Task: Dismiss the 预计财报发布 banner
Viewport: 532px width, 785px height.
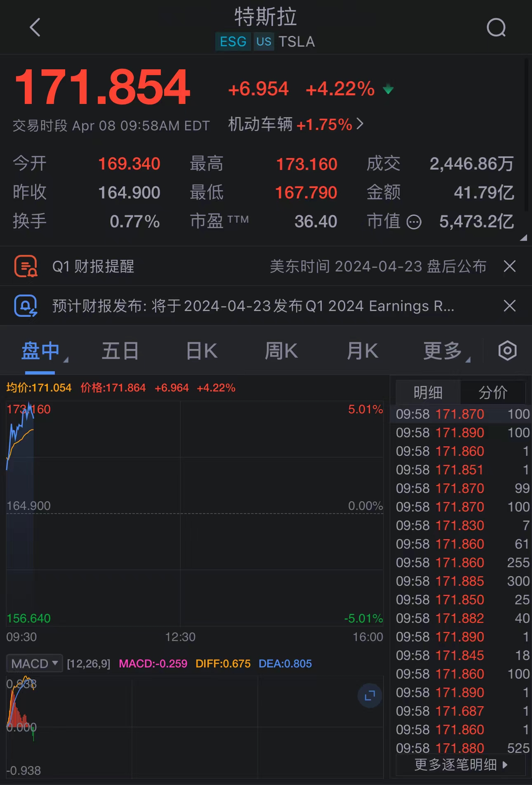Action: pyautogui.click(x=510, y=306)
